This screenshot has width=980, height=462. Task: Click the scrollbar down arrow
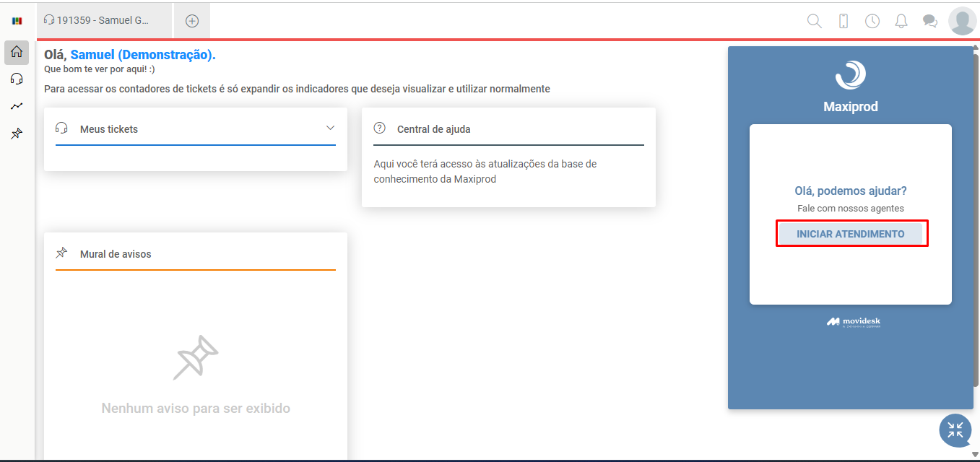(975, 454)
